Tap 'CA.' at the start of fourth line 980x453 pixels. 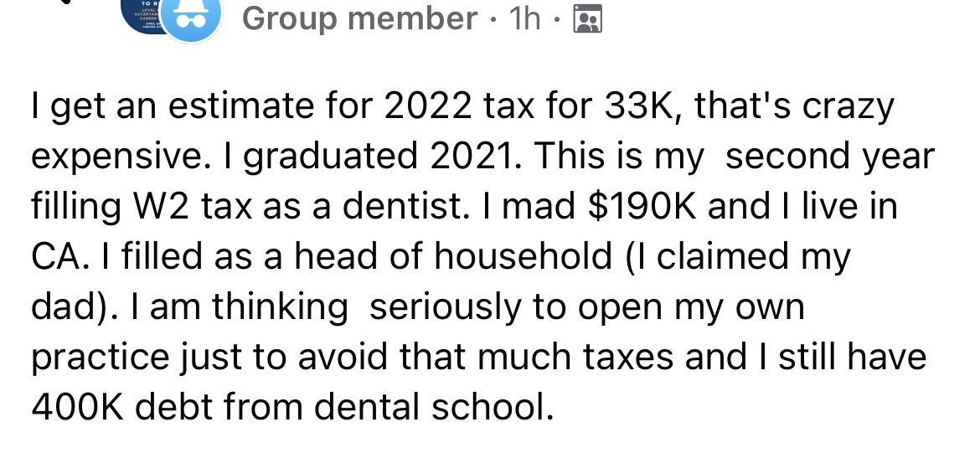55,257
